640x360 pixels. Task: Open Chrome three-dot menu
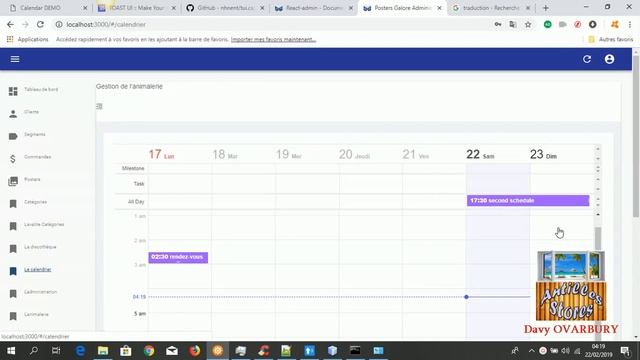click(630, 24)
